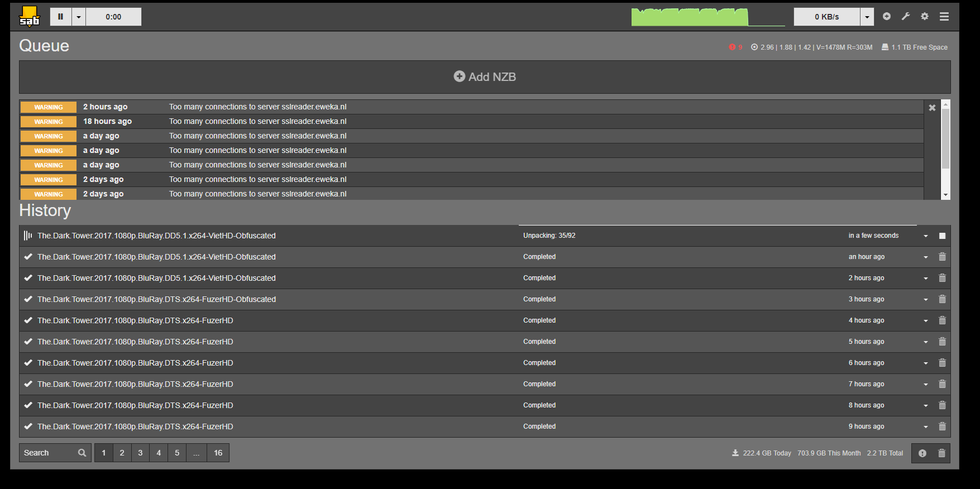
Task: Delete the job completed 7 hours ago
Action: (x=942, y=384)
